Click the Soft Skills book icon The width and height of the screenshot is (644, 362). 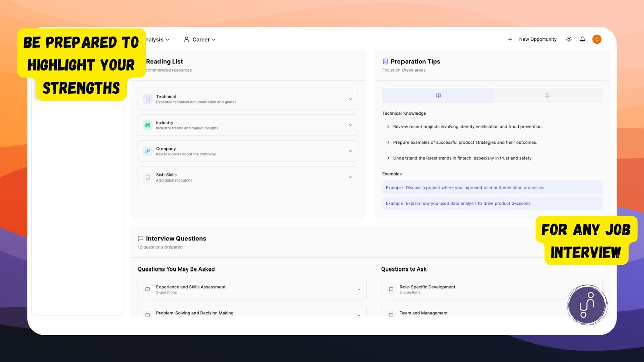coord(147,177)
